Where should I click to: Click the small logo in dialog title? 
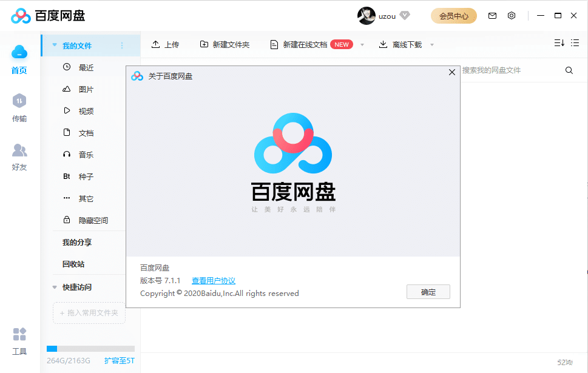click(137, 76)
